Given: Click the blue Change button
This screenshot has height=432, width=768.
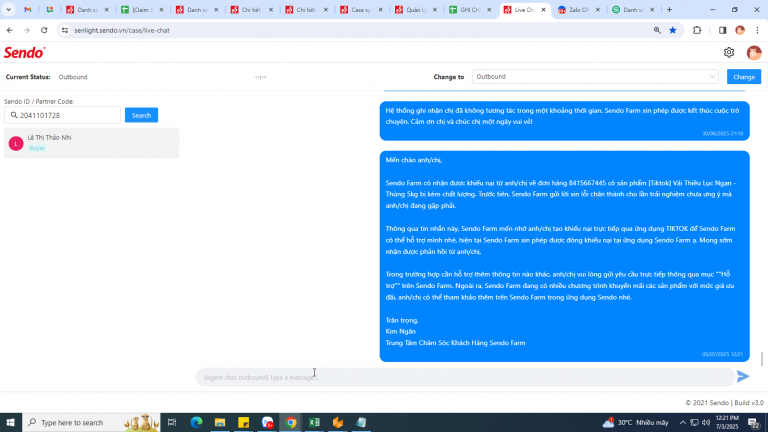Looking at the screenshot, I should click(744, 77).
